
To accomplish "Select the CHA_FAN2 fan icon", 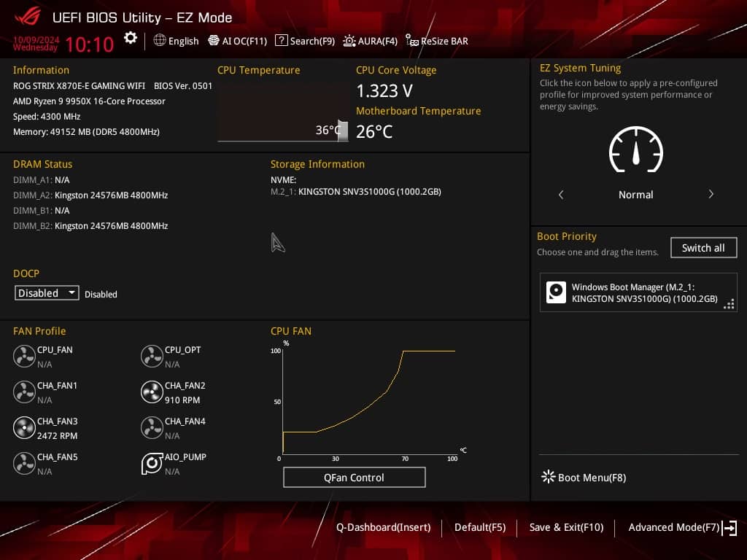I will [152, 392].
